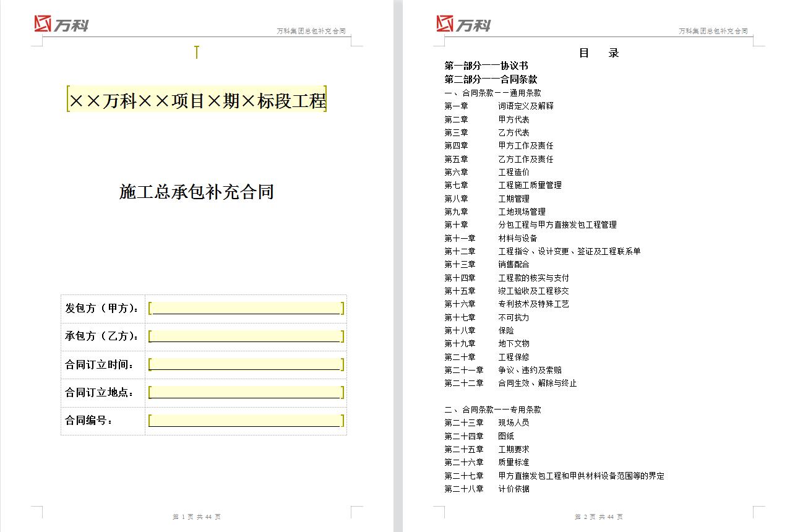This screenshot has height=532, width=795.
Task: Click page 1 header text 万科集团总包补充合同
Action: [x=311, y=31]
